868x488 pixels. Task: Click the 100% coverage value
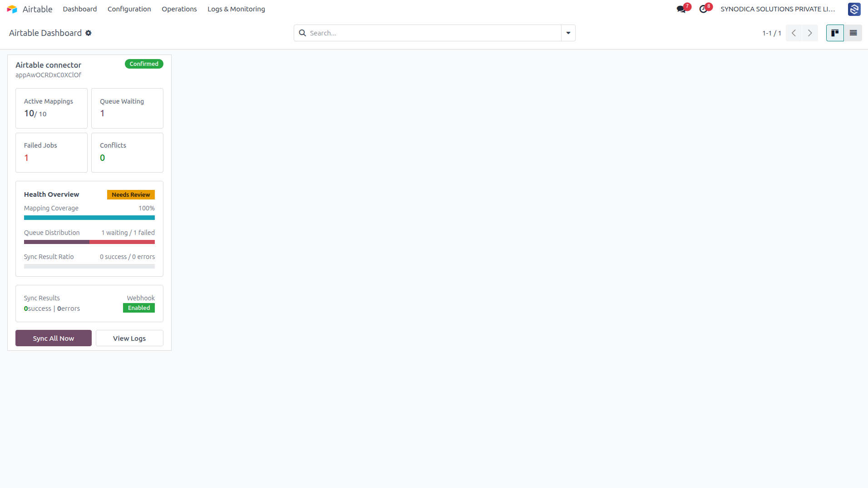[147, 208]
